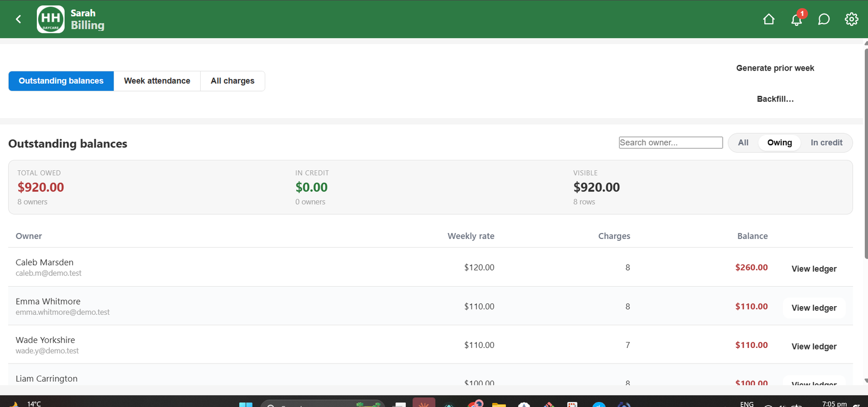Click owner name Emma Whitmore
Screen dimensions: 868x407
48,301
